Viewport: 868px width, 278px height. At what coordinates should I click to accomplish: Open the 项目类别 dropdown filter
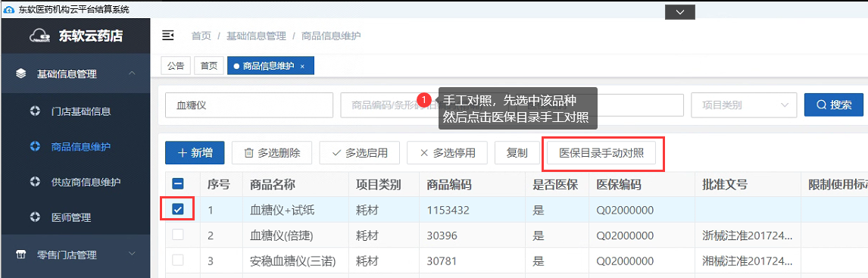(744, 105)
